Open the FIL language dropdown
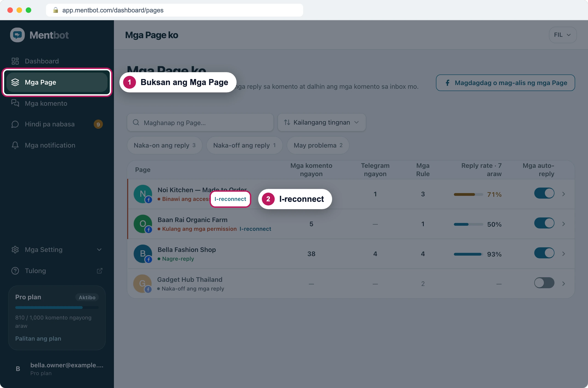Viewport: 588px width, 388px height. tap(563, 35)
